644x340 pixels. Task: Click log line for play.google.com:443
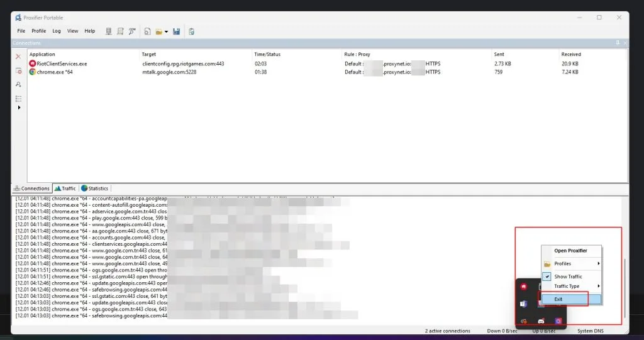[91, 218]
